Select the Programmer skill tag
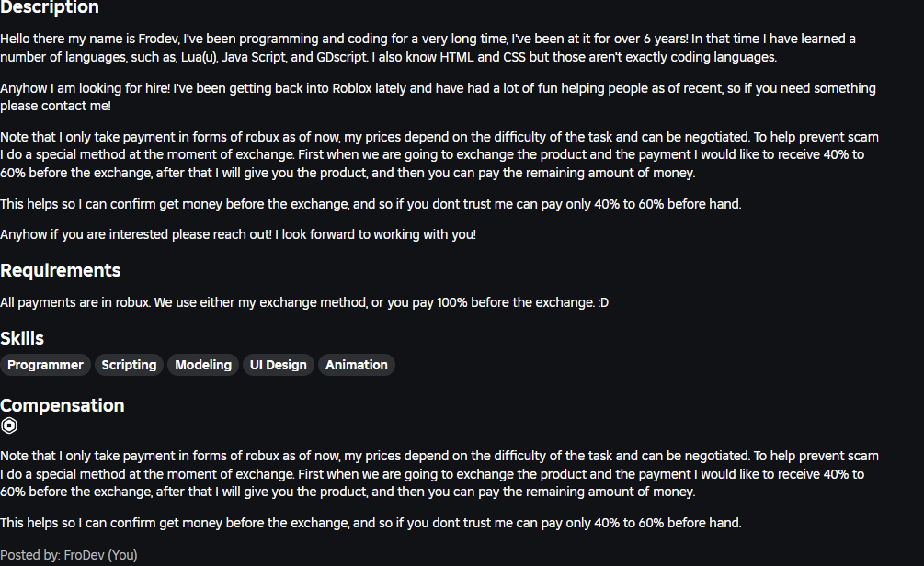Screen dimensions: 924x566 point(45,365)
